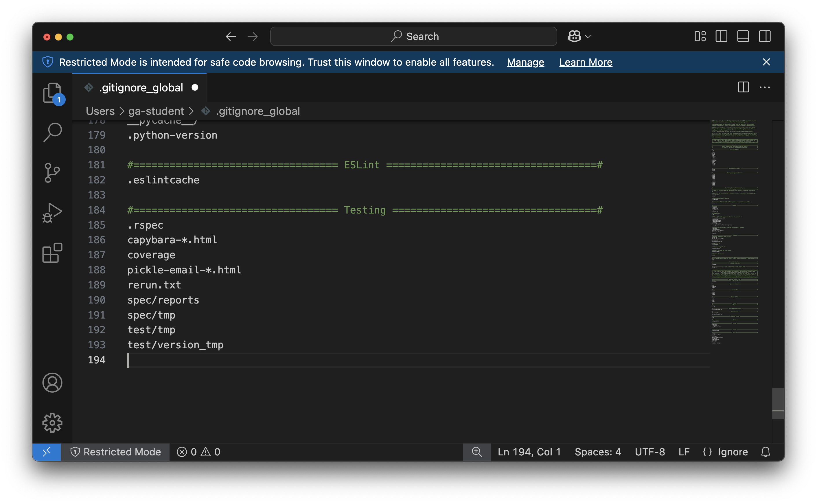Toggle the primary side bar
The height and width of the screenshot is (504, 817).
[721, 36]
